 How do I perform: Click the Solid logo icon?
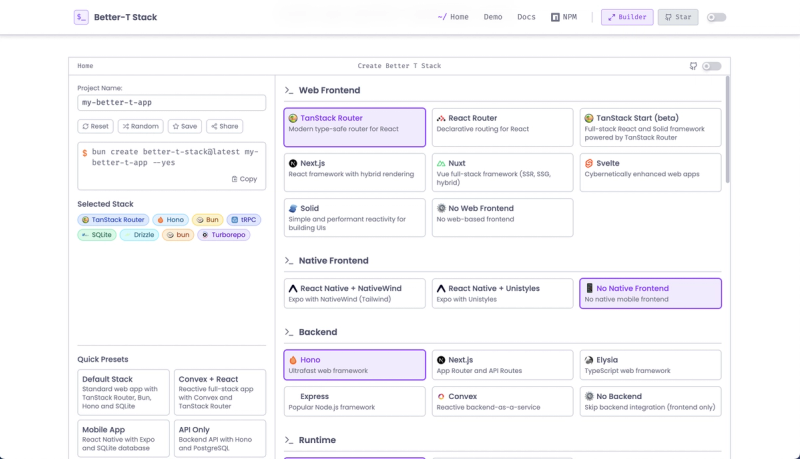(x=293, y=208)
